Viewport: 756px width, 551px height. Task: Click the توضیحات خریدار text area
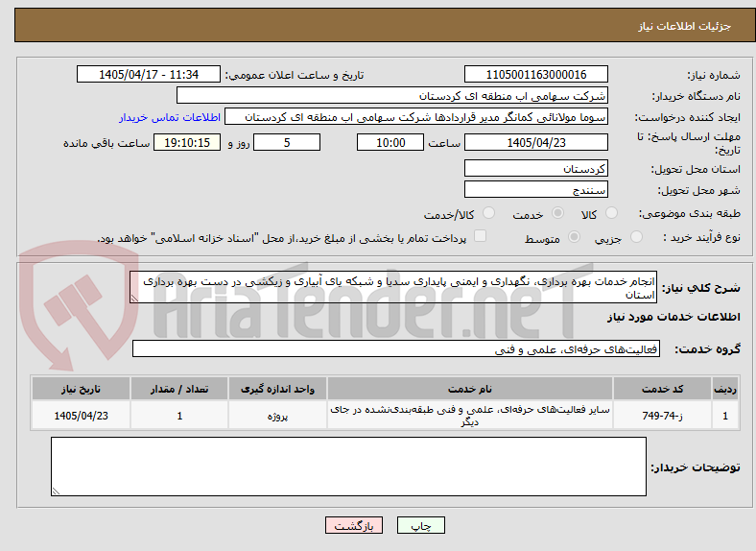348,467
